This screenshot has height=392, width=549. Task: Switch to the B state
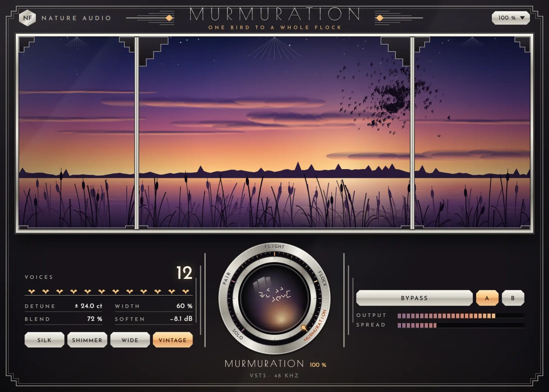(513, 298)
